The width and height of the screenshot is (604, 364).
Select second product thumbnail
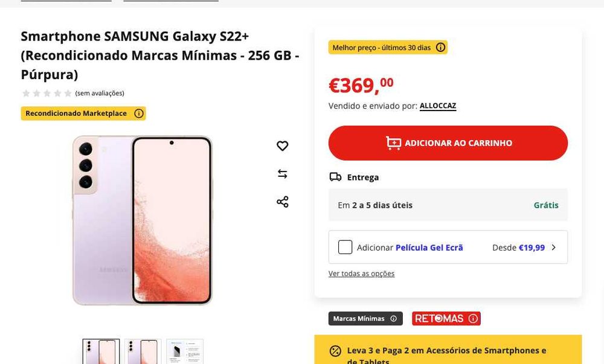(x=143, y=352)
